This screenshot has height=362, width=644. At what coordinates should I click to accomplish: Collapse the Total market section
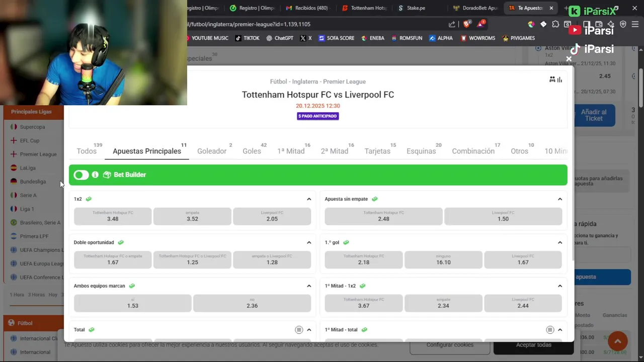tap(309, 330)
